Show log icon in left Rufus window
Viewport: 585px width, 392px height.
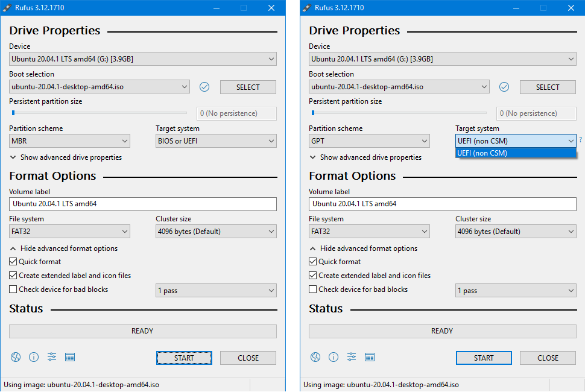[70, 357]
